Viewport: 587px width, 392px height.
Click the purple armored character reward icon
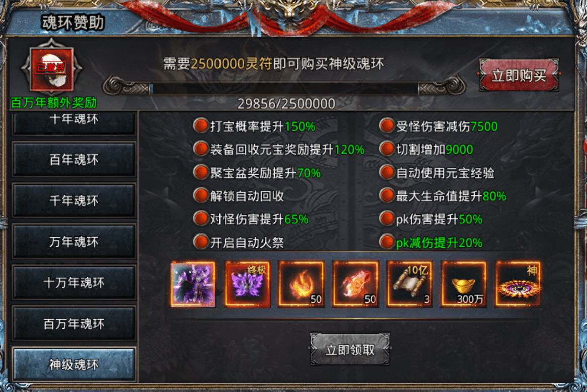[193, 284]
